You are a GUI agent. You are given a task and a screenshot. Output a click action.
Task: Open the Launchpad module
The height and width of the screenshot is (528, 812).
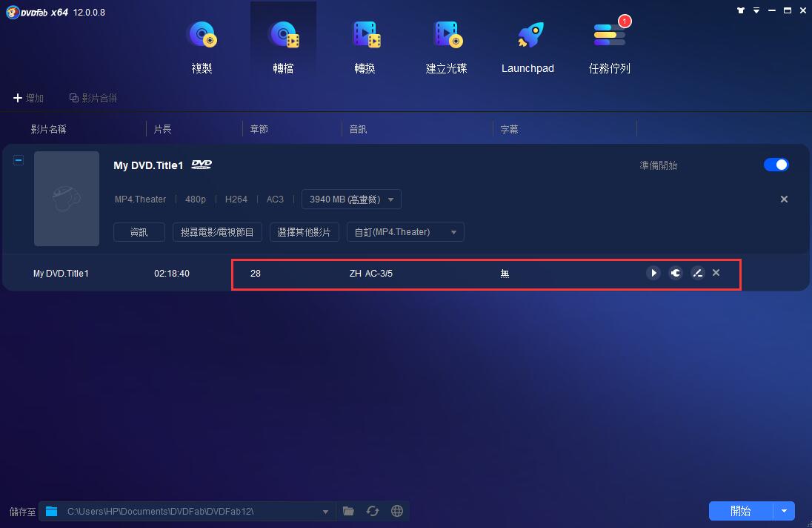point(528,47)
